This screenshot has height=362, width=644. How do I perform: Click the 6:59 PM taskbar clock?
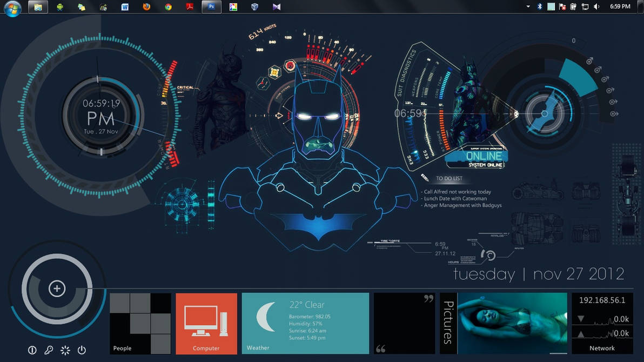(620, 6)
